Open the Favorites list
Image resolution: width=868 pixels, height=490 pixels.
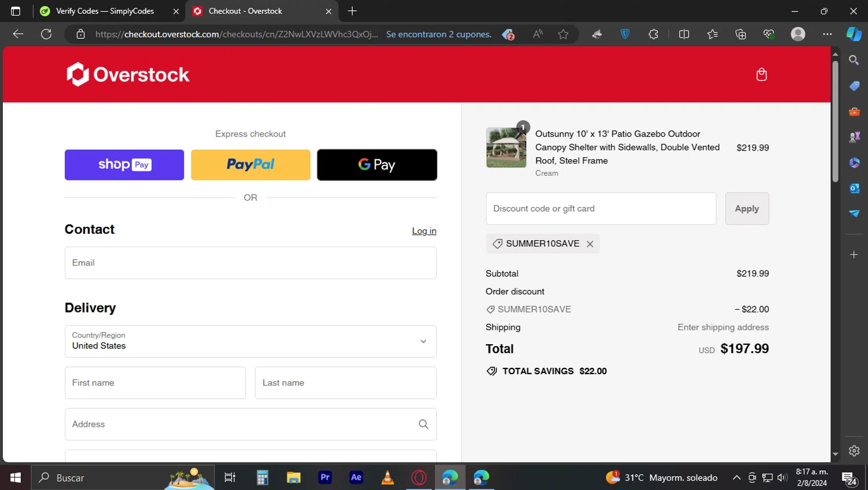tap(712, 34)
